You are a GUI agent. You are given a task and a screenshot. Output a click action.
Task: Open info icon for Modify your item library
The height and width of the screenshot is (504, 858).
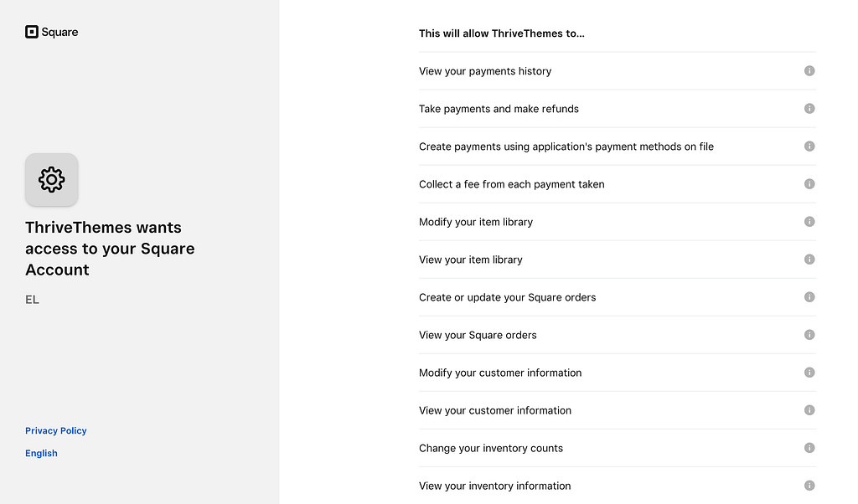click(809, 222)
